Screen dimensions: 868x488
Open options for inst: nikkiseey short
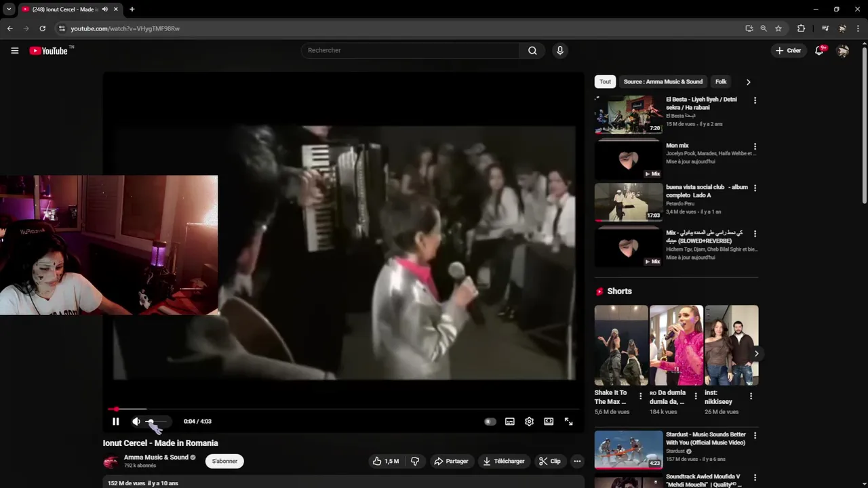coord(751,396)
